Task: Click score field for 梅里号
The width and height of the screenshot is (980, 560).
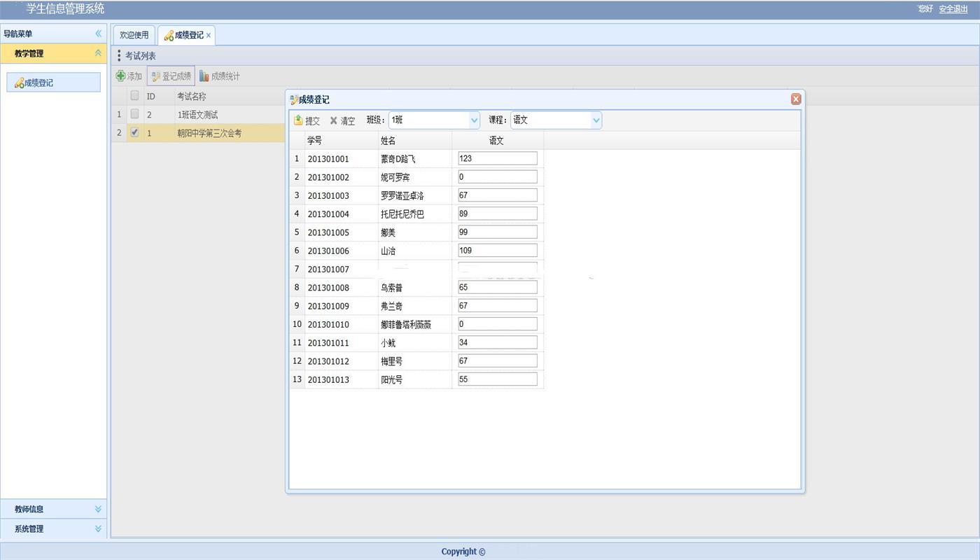Action: coord(498,360)
